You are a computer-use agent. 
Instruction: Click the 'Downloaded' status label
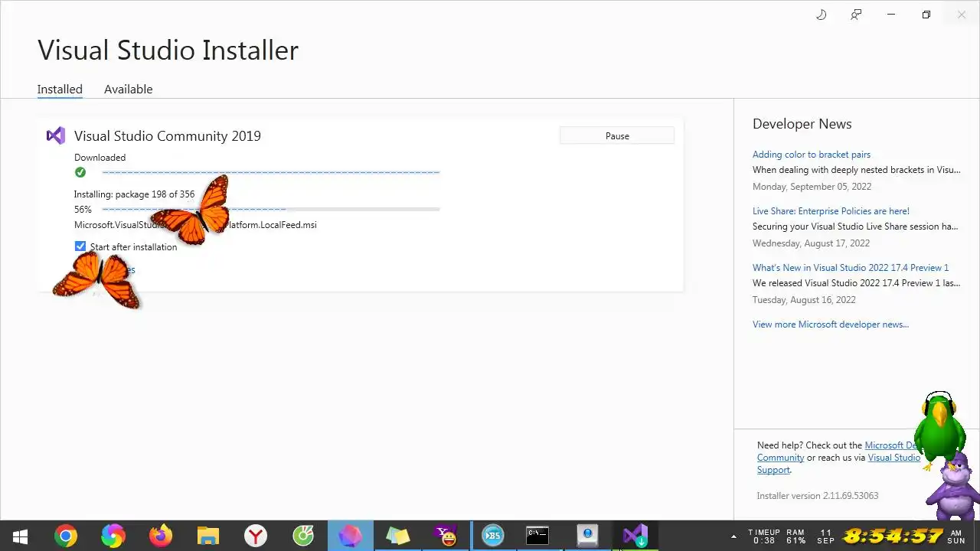[x=100, y=158]
